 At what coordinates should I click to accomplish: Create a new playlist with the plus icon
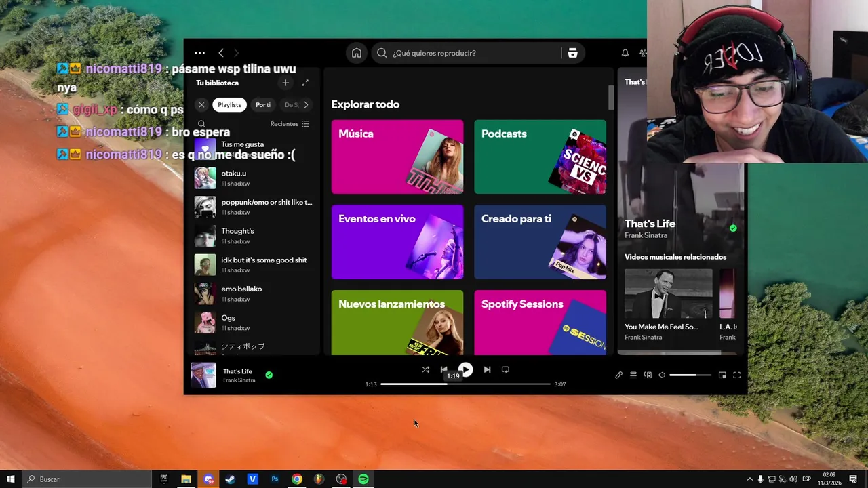[x=285, y=83]
